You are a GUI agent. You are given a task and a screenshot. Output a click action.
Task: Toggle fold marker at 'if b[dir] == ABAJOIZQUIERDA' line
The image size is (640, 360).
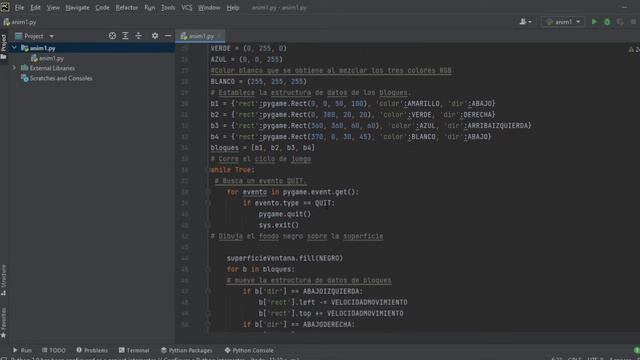click(208, 291)
